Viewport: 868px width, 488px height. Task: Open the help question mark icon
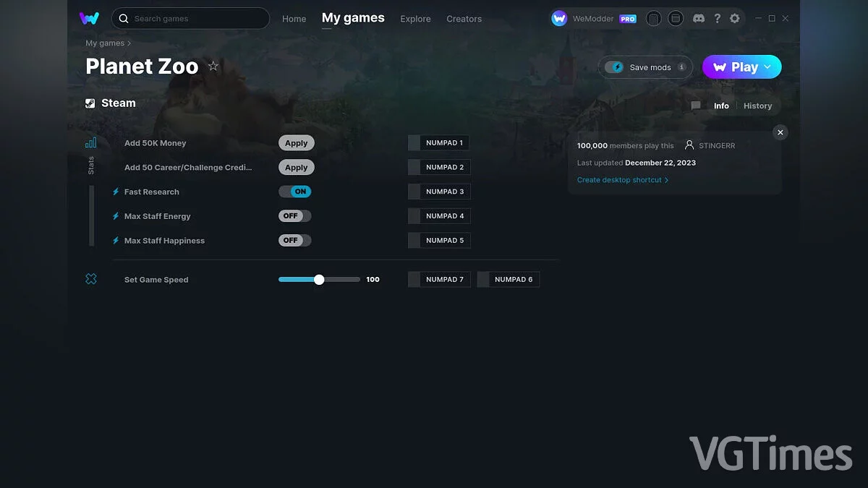(x=717, y=19)
